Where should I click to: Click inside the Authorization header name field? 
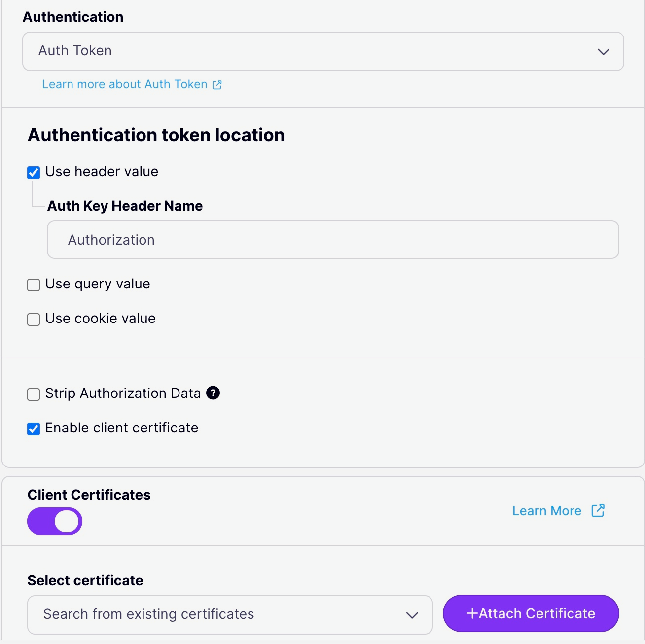(332, 240)
